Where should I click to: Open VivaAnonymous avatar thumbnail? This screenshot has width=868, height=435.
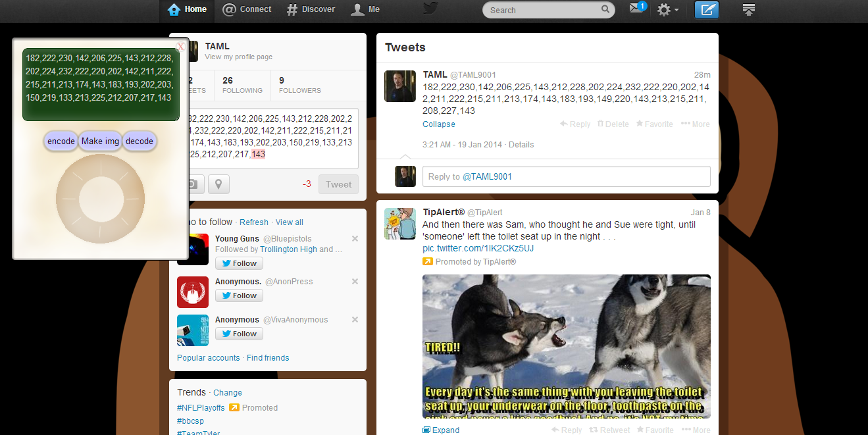pyautogui.click(x=193, y=330)
